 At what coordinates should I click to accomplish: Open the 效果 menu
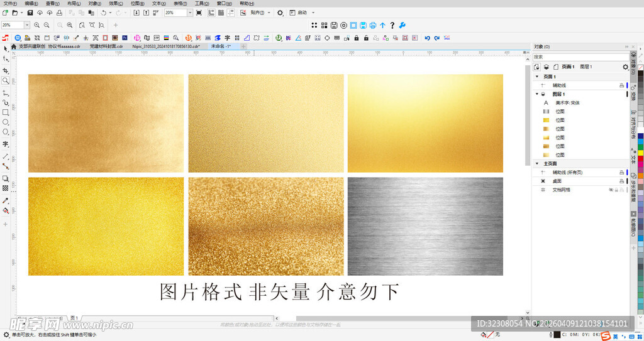click(x=115, y=3)
